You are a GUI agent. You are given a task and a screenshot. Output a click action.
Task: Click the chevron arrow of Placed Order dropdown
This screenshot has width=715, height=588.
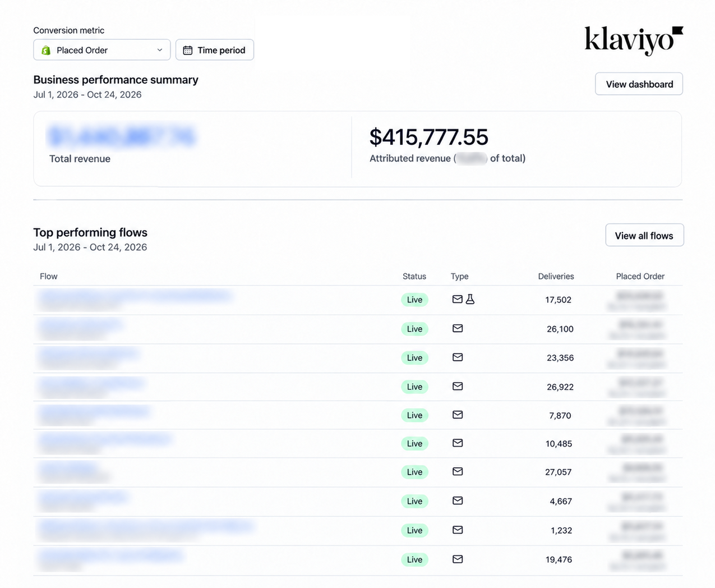coord(160,50)
